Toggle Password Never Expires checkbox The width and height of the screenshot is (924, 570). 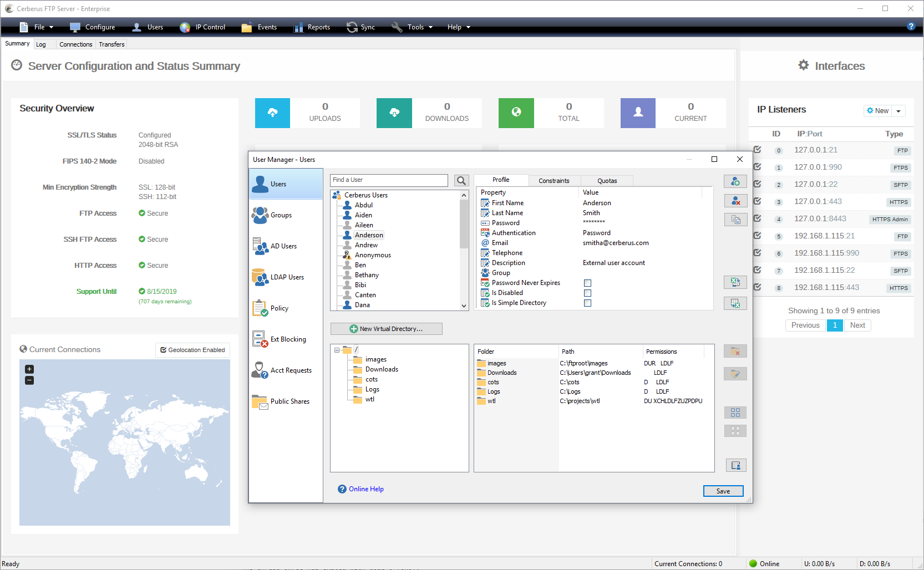[588, 283]
